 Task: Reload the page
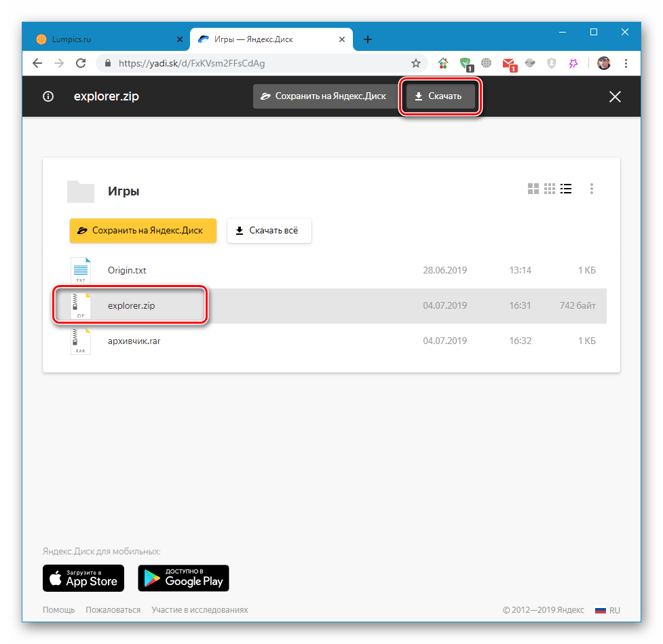point(81,63)
